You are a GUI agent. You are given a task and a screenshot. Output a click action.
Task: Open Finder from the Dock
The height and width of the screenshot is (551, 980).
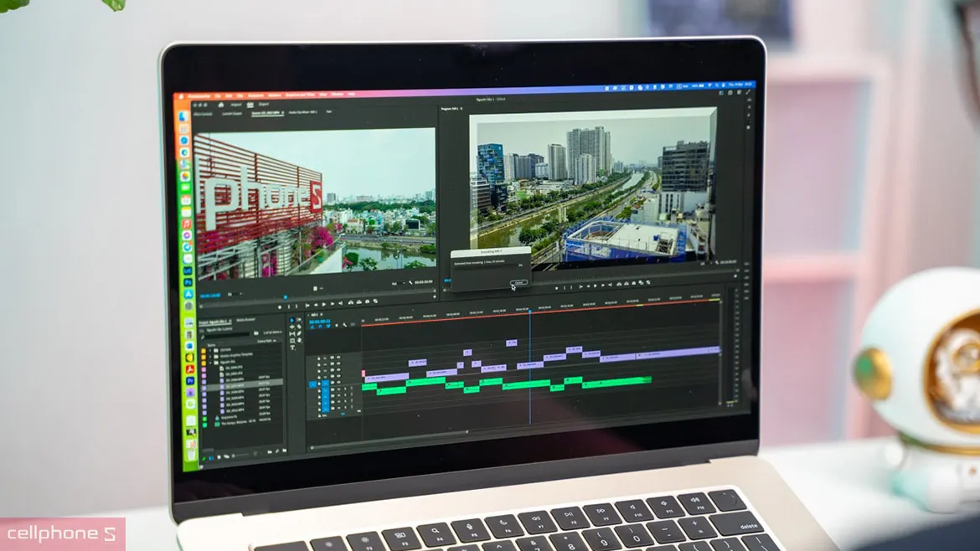pos(183,117)
